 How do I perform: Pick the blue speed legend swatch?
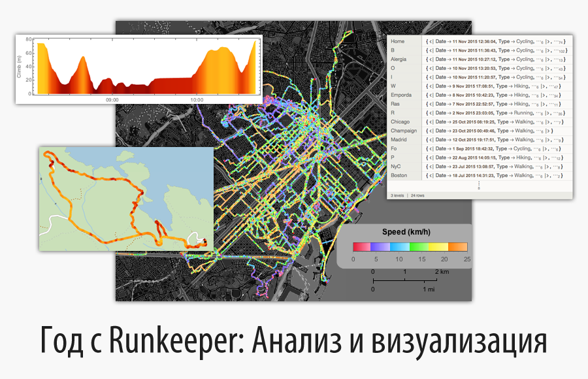(x=400, y=246)
